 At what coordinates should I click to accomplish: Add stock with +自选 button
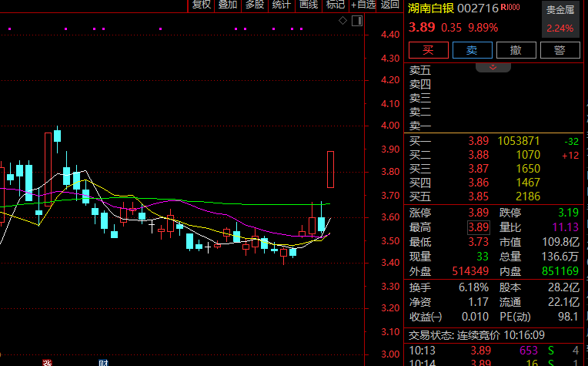[x=362, y=5]
